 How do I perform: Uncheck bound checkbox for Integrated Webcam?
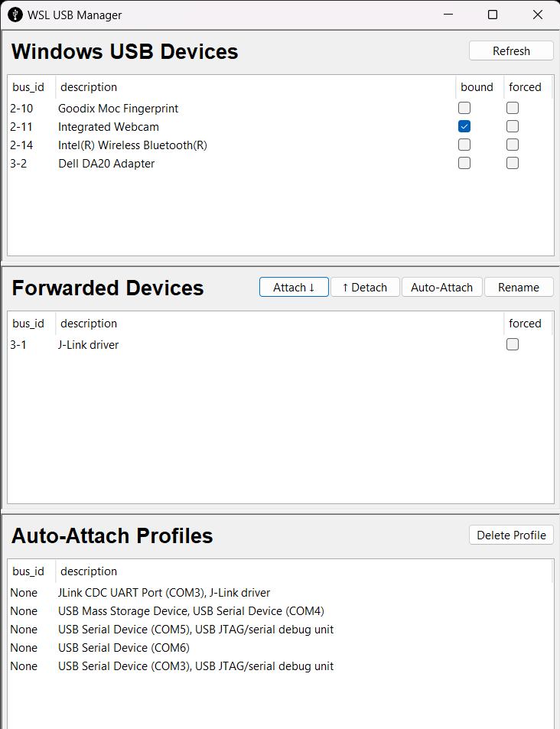point(464,126)
